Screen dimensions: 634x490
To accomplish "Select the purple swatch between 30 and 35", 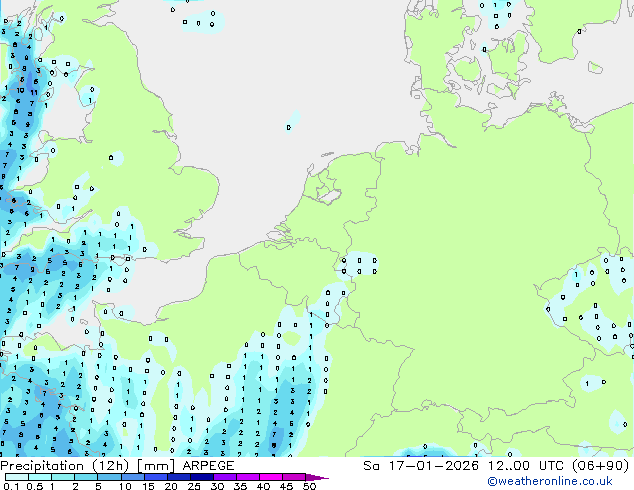I will tap(224, 477).
